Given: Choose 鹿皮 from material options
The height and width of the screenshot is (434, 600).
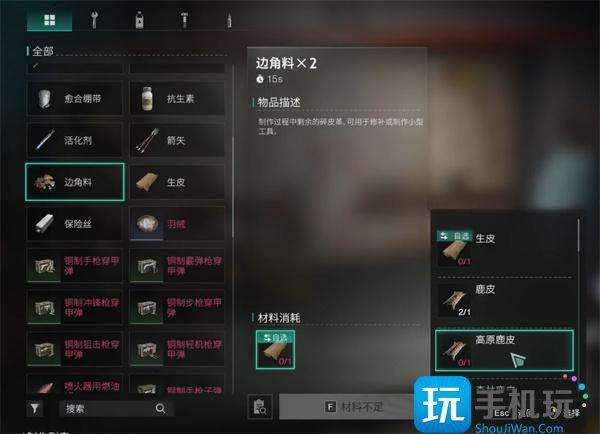Looking at the screenshot, I should tap(504, 300).
